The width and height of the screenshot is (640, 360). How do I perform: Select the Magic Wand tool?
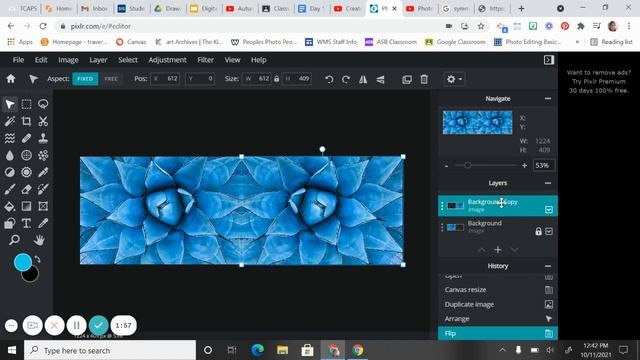10,121
